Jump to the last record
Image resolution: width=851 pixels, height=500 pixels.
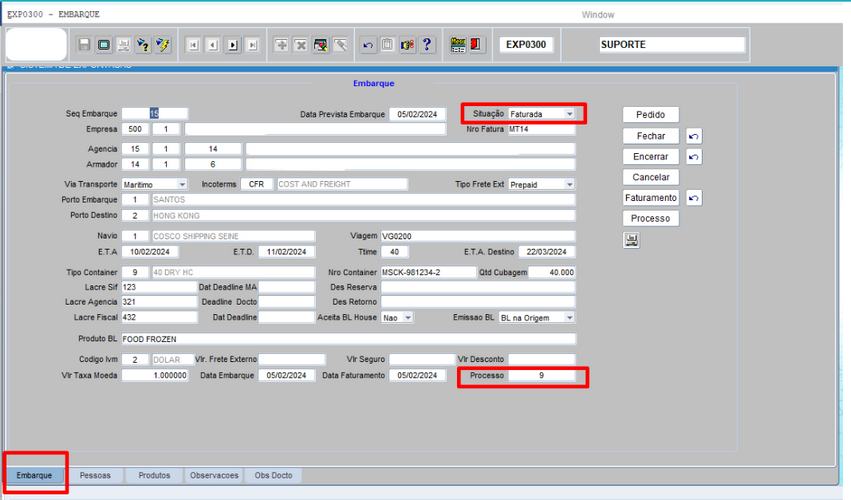point(253,45)
